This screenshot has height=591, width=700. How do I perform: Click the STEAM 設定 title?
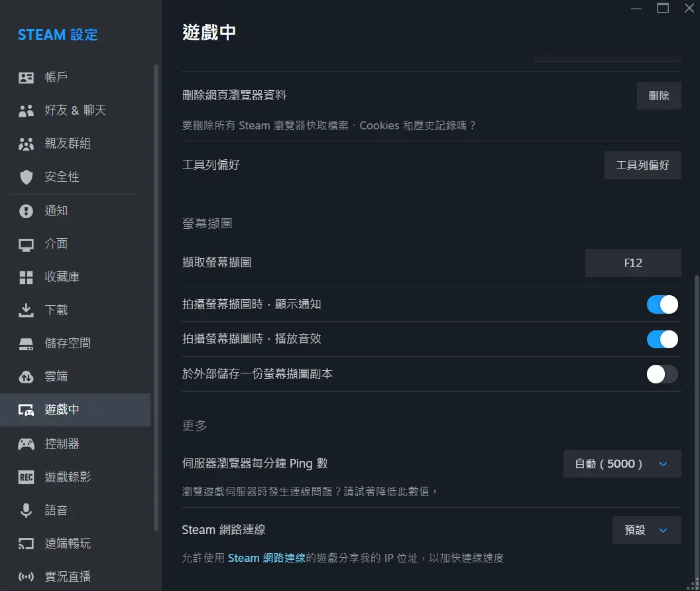(58, 35)
